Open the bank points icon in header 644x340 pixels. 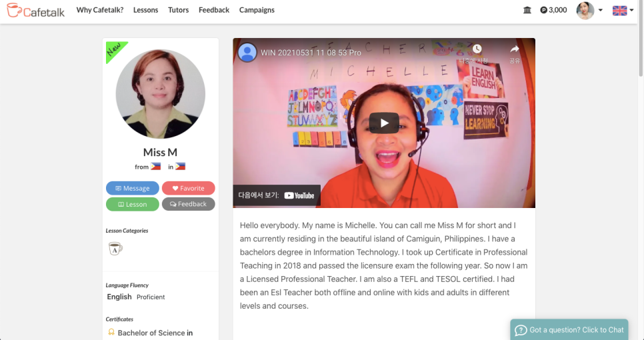[527, 10]
